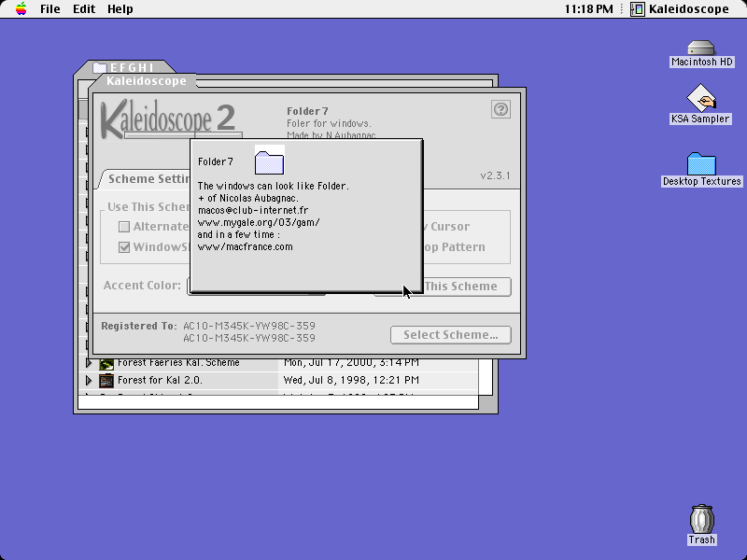Open the Help menu
747x560 pixels.
point(120,9)
